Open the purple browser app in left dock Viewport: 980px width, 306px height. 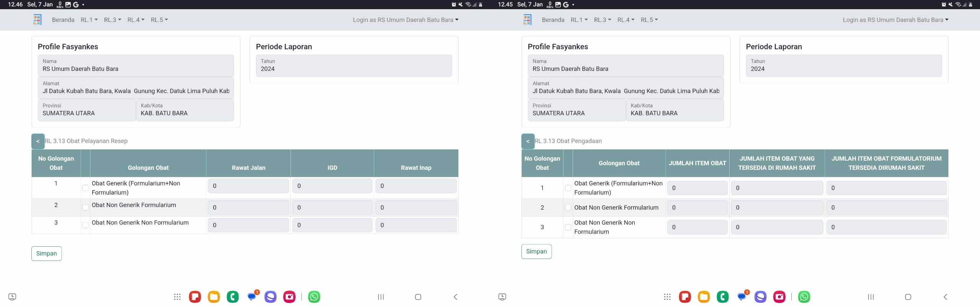[x=271, y=297]
